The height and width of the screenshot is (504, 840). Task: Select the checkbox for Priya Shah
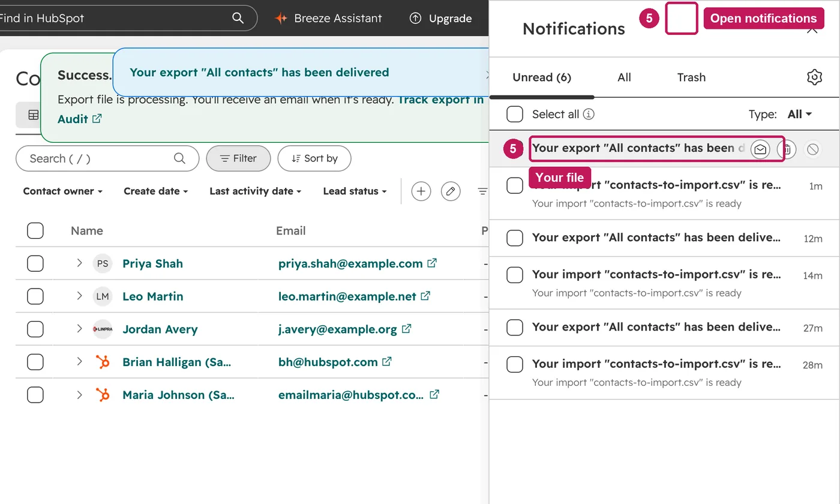(x=35, y=263)
